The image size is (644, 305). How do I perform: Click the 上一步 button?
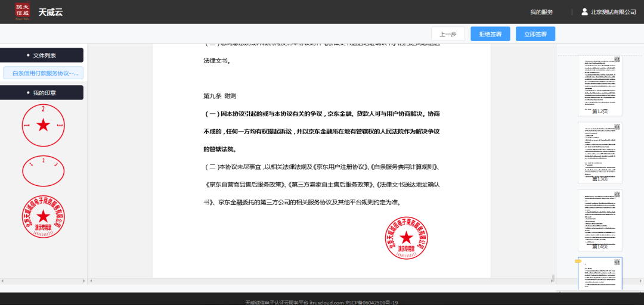pos(448,34)
